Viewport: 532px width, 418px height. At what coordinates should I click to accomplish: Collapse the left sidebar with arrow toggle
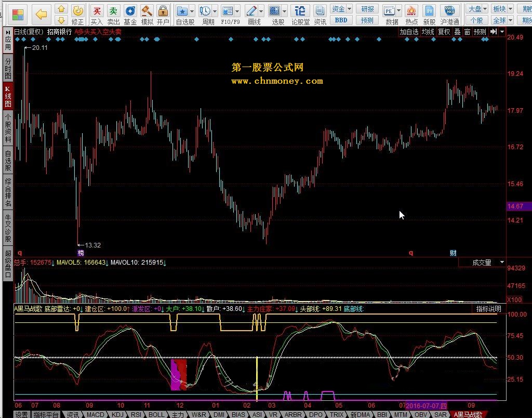point(8,32)
